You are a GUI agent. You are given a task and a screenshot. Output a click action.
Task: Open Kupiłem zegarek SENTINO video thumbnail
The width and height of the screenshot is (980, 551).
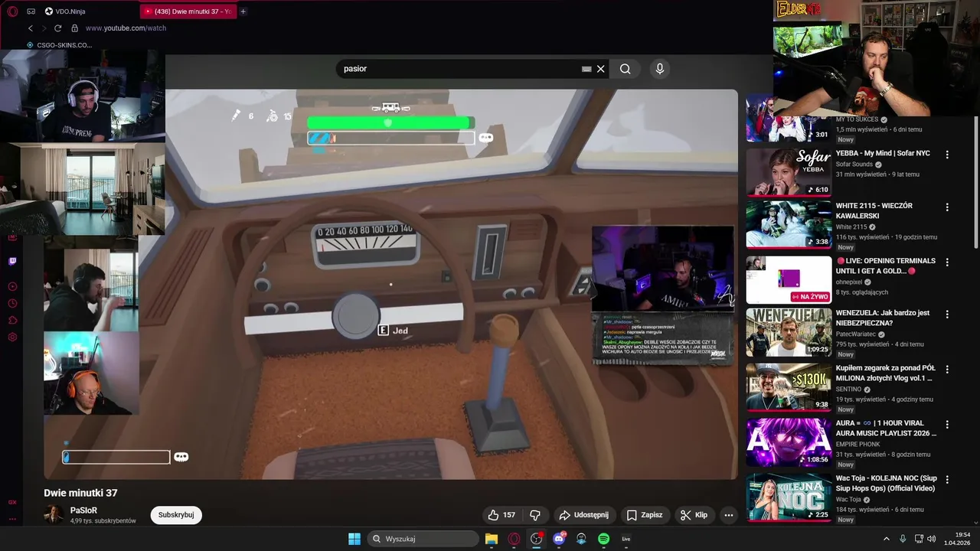click(789, 387)
